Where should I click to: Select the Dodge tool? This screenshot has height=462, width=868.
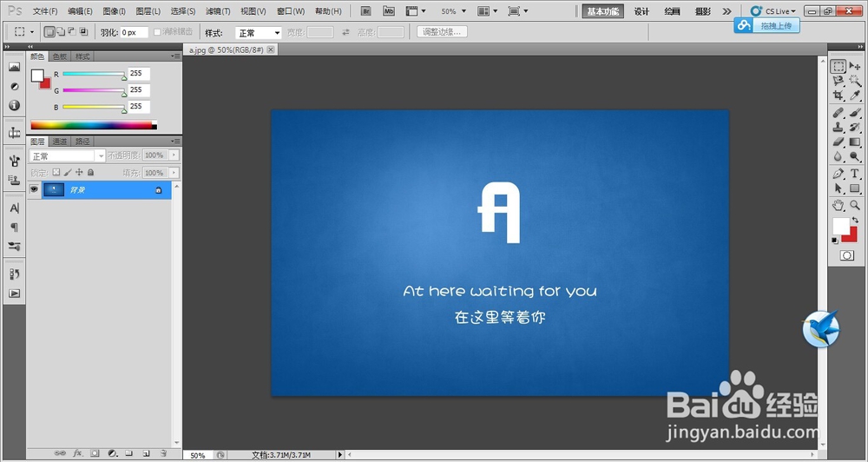(x=855, y=157)
